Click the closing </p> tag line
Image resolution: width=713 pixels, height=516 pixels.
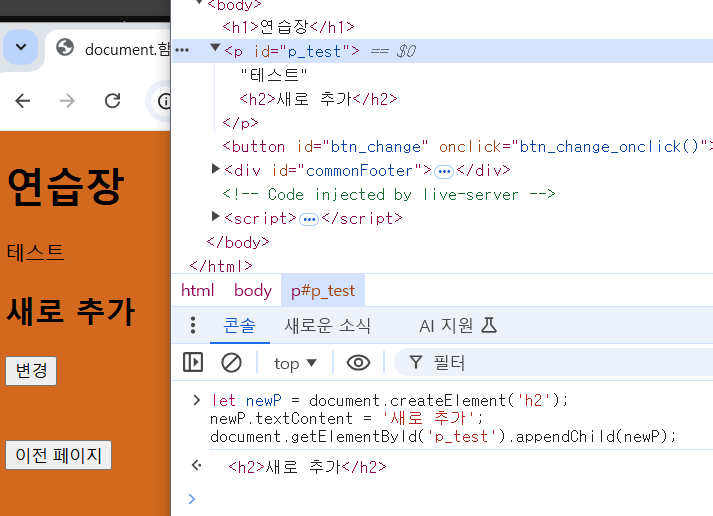pyautogui.click(x=241, y=123)
